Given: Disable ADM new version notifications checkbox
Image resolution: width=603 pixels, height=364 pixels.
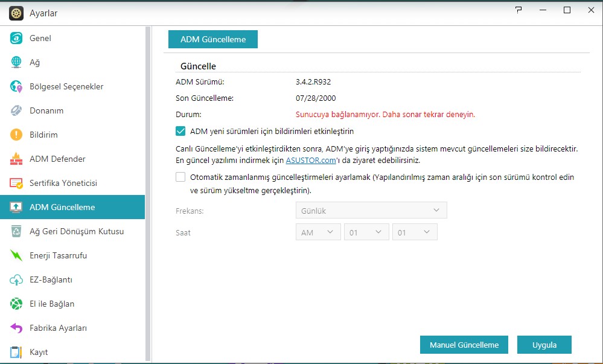Looking at the screenshot, I should tap(180, 131).
